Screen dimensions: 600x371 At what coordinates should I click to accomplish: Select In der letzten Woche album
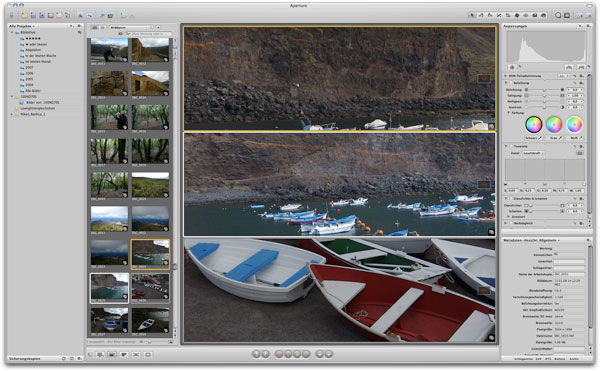point(41,56)
